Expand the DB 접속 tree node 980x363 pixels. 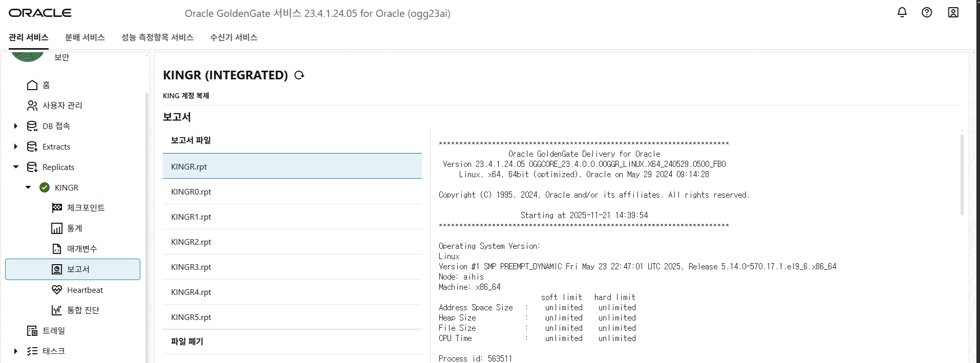pos(15,126)
